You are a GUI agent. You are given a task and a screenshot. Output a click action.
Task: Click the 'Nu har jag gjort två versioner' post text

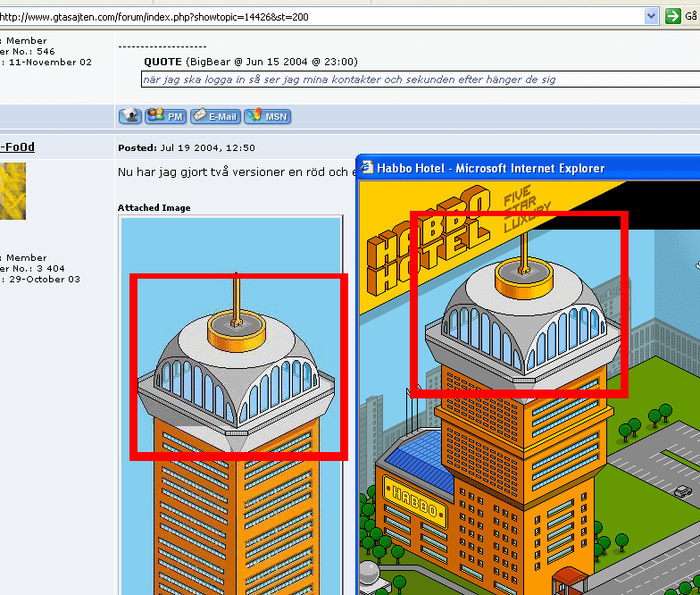[237, 172]
